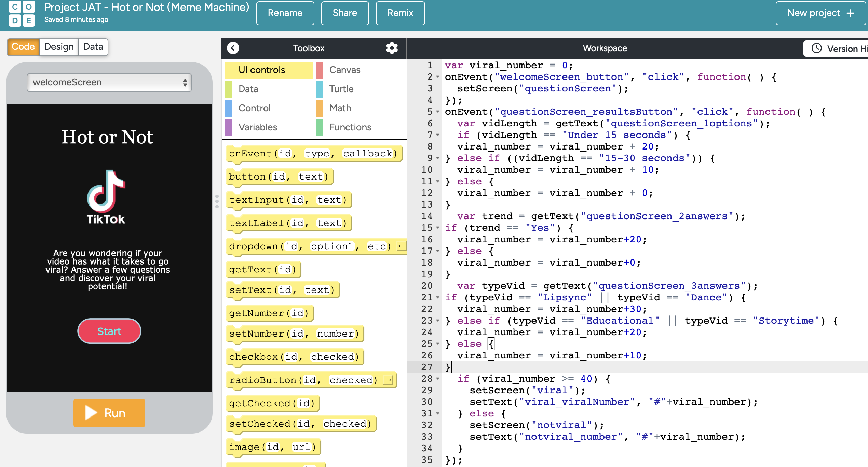Open the welcomeScreen screen selector dropdown
Viewport: 868px width, 467px height.
109,82
